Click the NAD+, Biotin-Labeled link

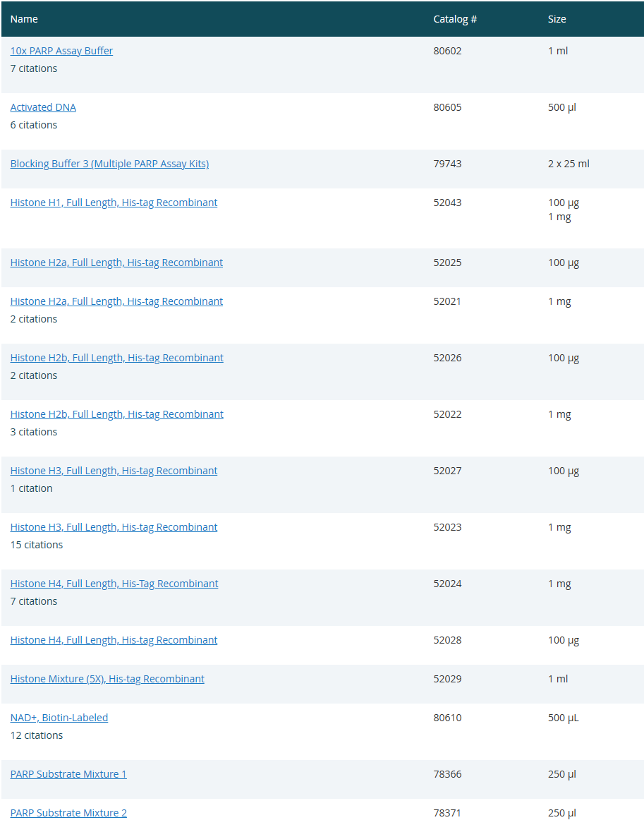tap(59, 718)
